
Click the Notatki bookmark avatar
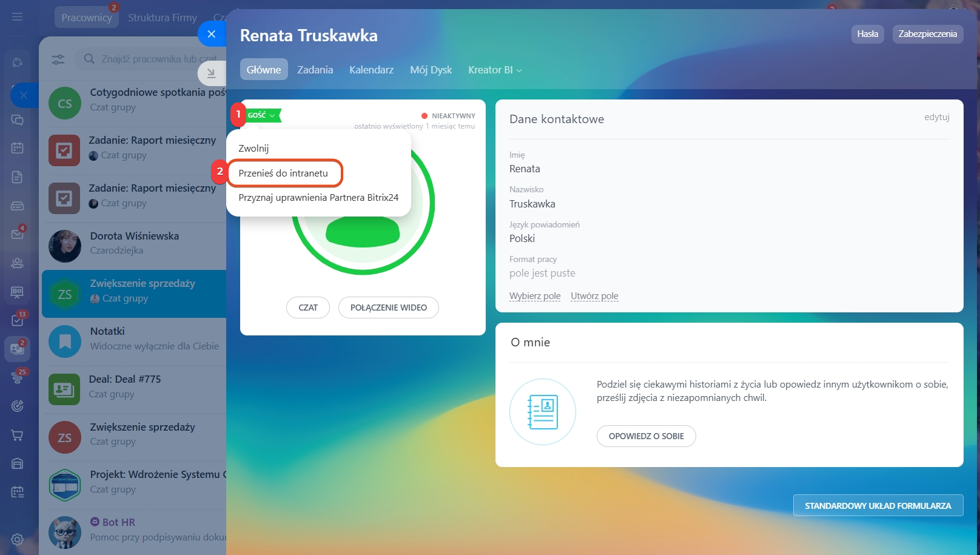(x=65, y=341)
